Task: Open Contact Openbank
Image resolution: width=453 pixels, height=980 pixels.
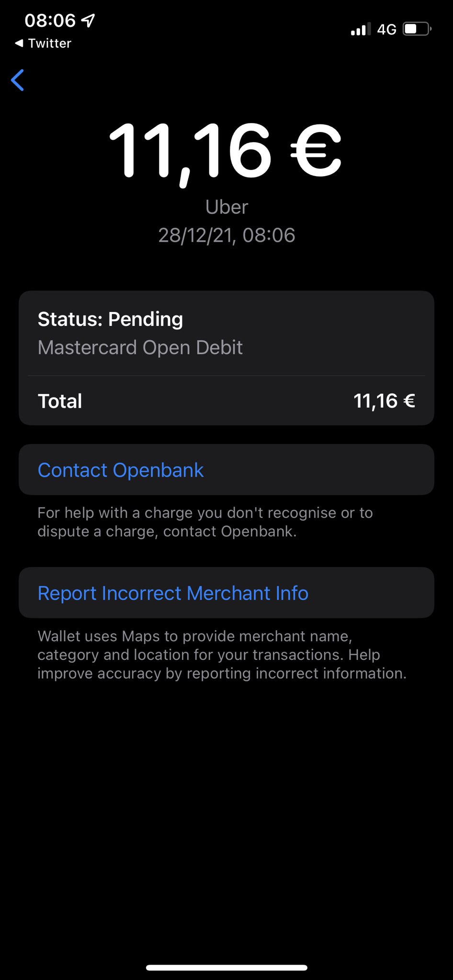Action: (x=121, y=470)
